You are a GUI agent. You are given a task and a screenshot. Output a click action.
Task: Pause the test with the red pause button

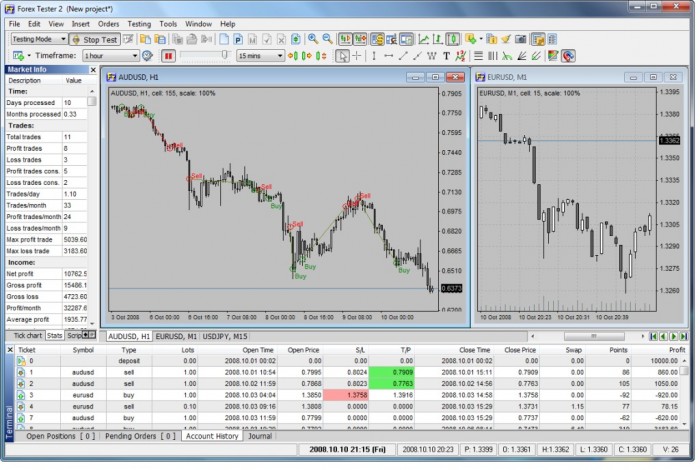pos(167,56)
